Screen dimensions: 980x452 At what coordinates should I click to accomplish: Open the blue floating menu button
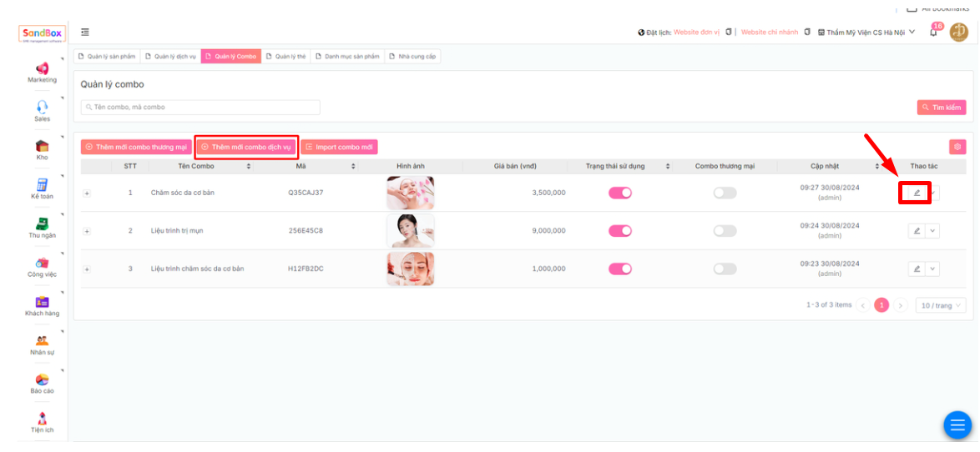pos(957,425)
